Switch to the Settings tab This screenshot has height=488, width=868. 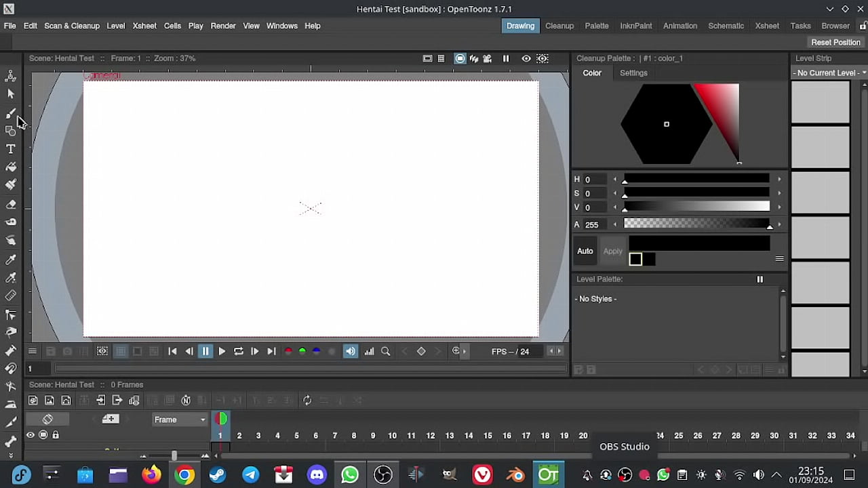tap(633, 73)
